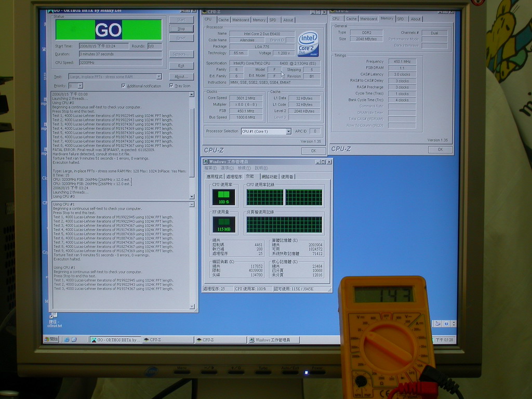Click the memory Frequency value 450.1 MHz
532x399 pixels.
click(x=402, y=61)
